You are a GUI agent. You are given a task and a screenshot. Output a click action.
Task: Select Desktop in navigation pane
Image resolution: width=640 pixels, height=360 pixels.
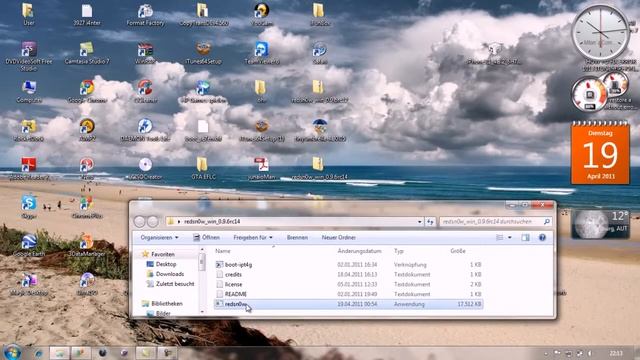[166, 264]
